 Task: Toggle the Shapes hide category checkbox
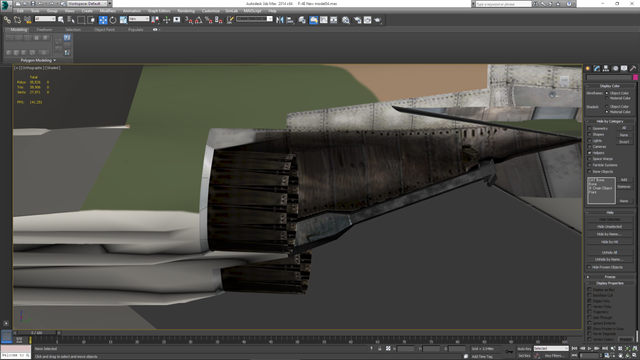pos(589,134)
